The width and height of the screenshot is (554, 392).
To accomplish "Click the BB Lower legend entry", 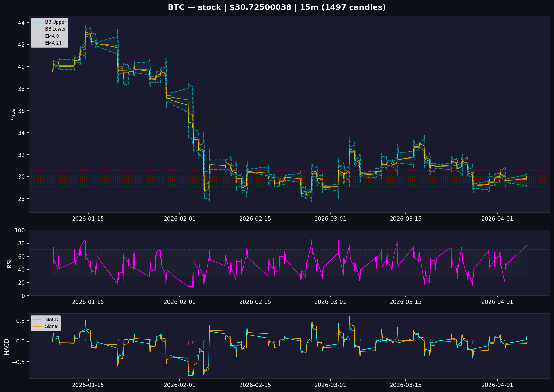I will pyautogui.click(x=49, y=29).
